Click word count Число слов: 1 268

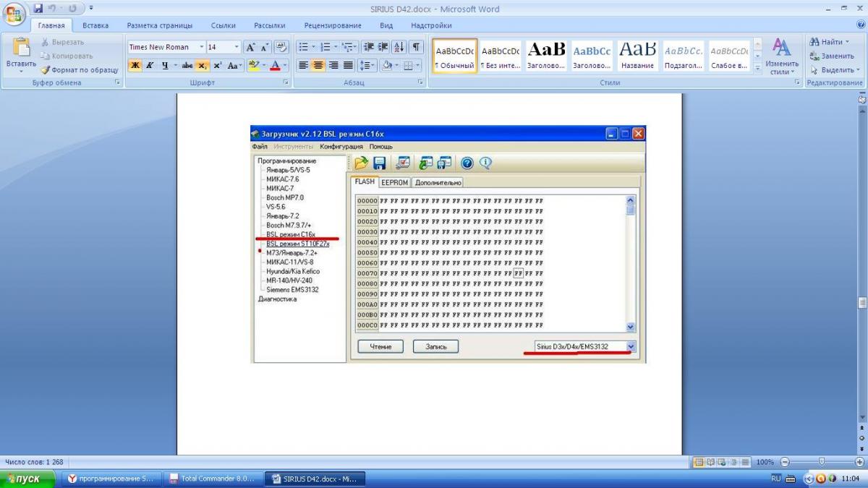[34, 462]
